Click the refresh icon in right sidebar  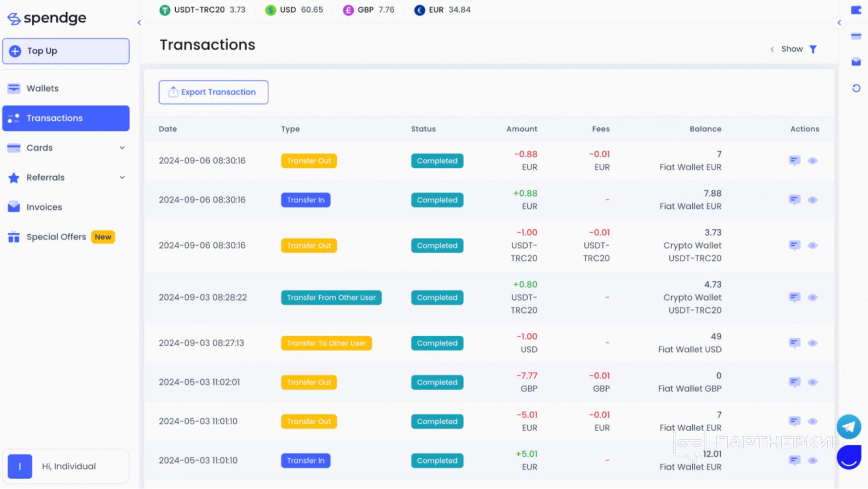coord(856,88)
